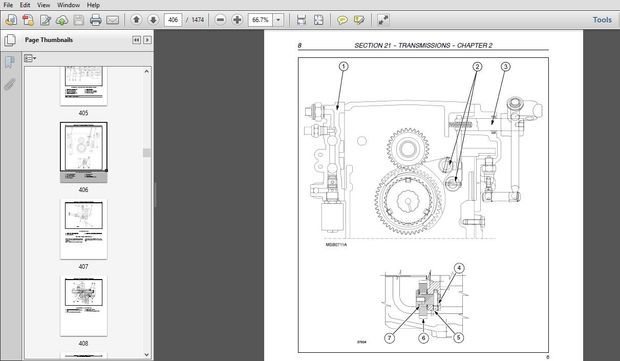Click the Edit/sign document icon
The image size is (620, 361).
(45, 20)
